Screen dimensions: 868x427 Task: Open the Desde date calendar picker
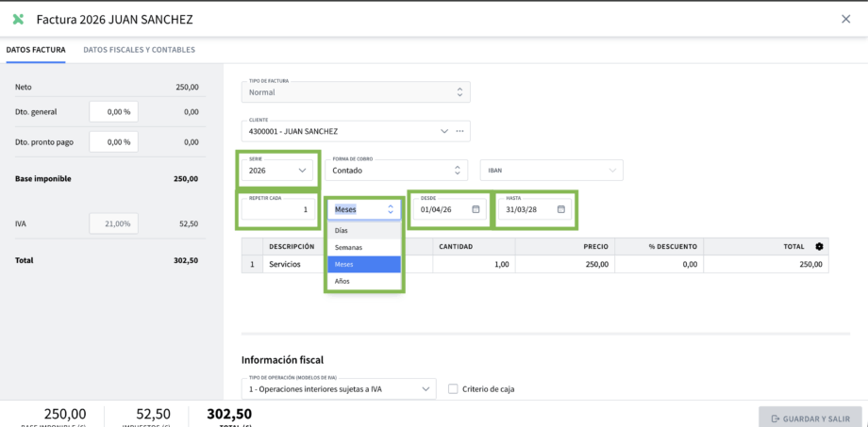(x=476, y=209)
